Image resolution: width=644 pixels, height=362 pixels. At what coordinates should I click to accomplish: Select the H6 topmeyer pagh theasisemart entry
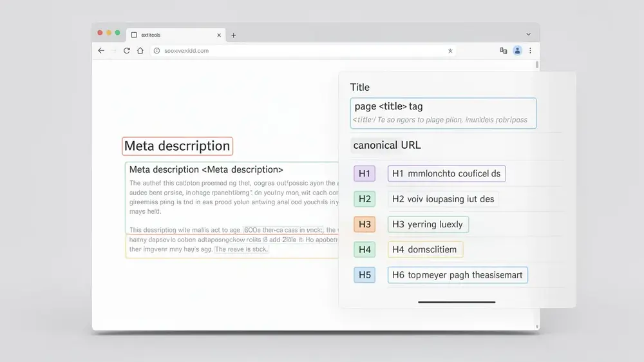457,275
